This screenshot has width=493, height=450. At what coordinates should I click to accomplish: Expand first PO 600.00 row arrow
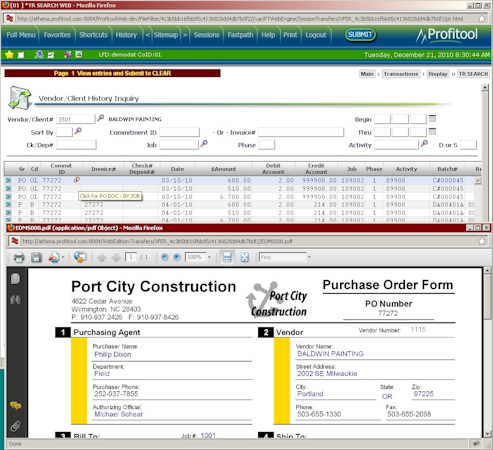click(8, 180)
